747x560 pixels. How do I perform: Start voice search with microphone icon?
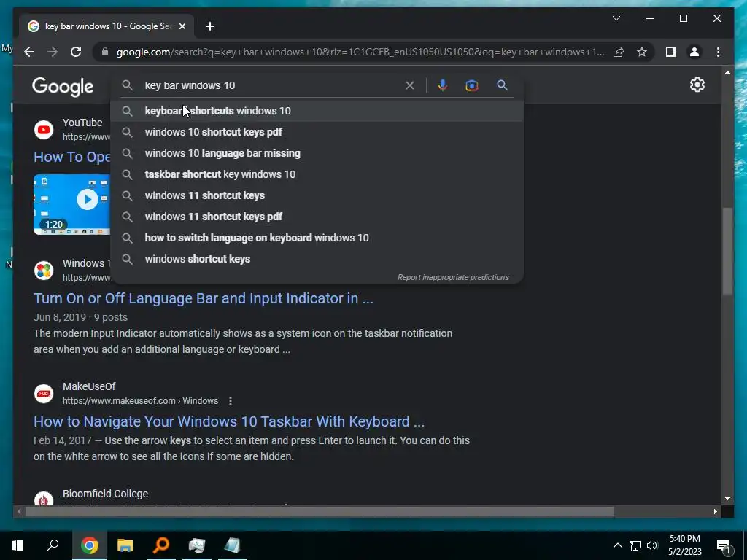click(x=443, y=85)
